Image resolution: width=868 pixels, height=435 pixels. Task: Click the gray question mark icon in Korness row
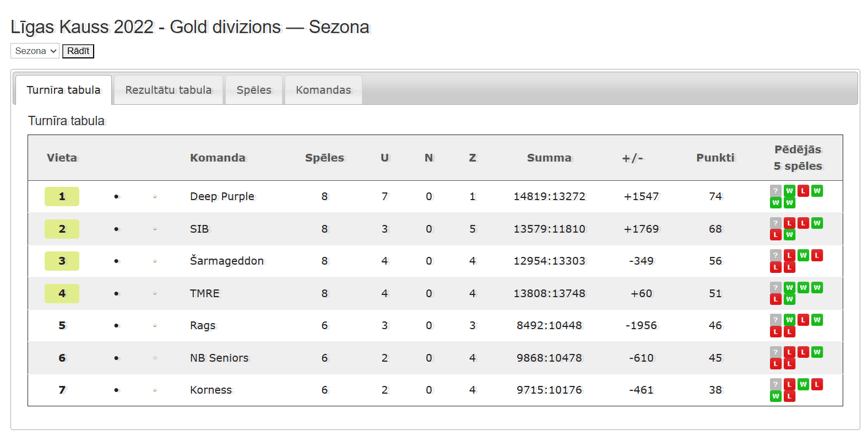pyautogui.click(x=775, y=384)
